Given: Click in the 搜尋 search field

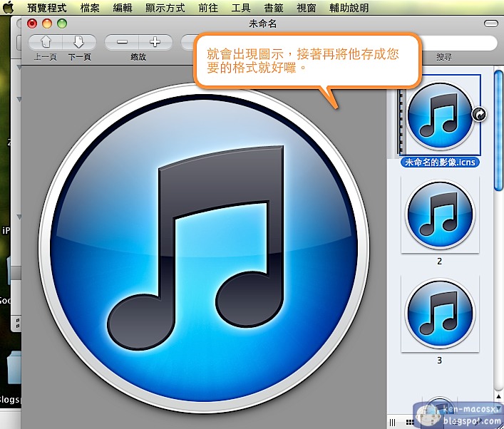Looking at the screenshot, I should pyautogui.click(x=460, y=43).
